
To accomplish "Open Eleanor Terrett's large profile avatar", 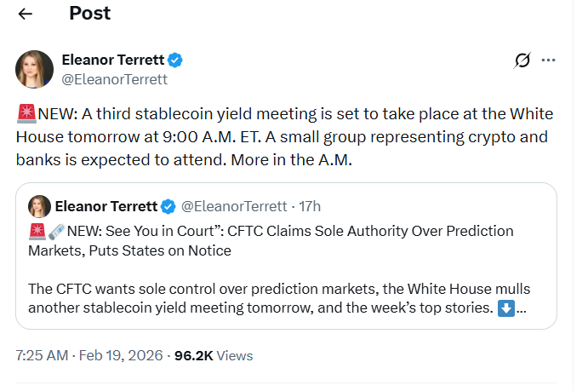I will click(x=35, y=69).
